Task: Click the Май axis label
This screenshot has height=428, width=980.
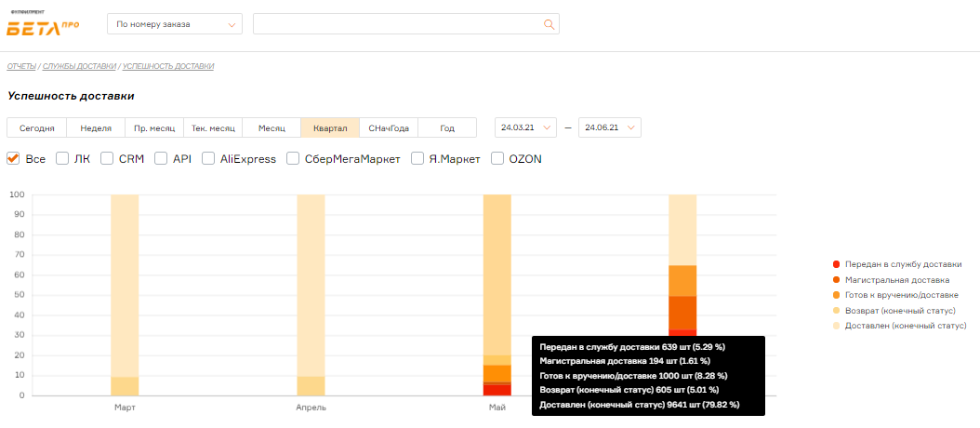Action: coord(497,408)
